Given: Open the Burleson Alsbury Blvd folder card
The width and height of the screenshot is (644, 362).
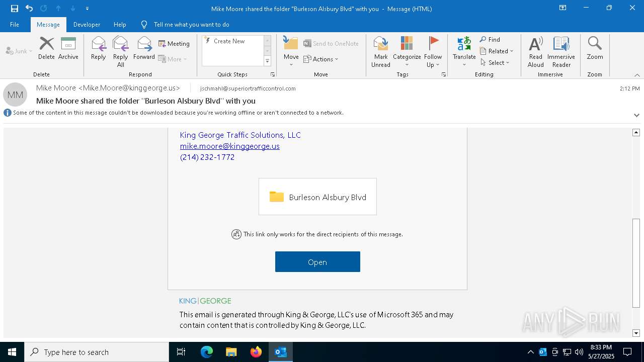Looking at the screenshot, I should pyautogui.click(x=317, y=197).
